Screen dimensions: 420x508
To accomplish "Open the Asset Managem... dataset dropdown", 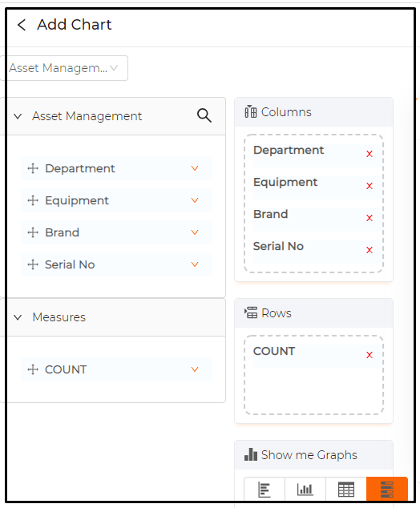I will [64, 68].
